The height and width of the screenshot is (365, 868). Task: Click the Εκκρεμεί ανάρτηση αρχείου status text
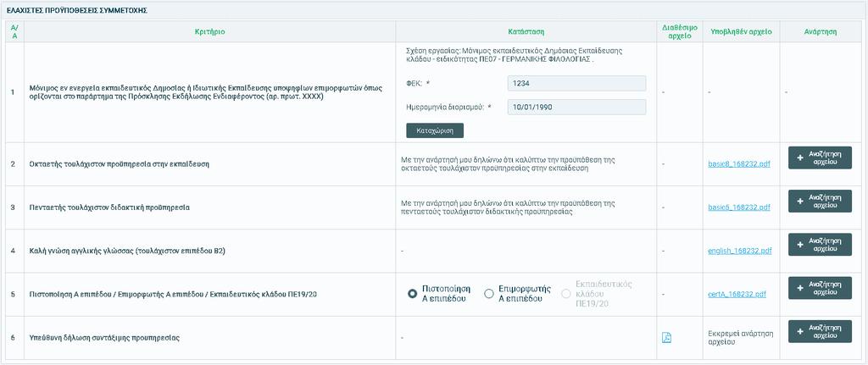pos(741,338)
